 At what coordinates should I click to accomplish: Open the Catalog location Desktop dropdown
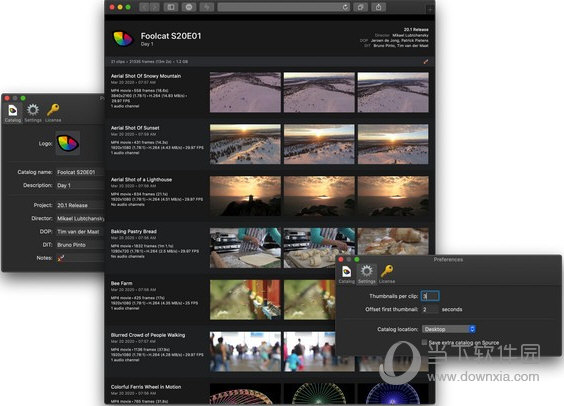(x=449, y=329)
